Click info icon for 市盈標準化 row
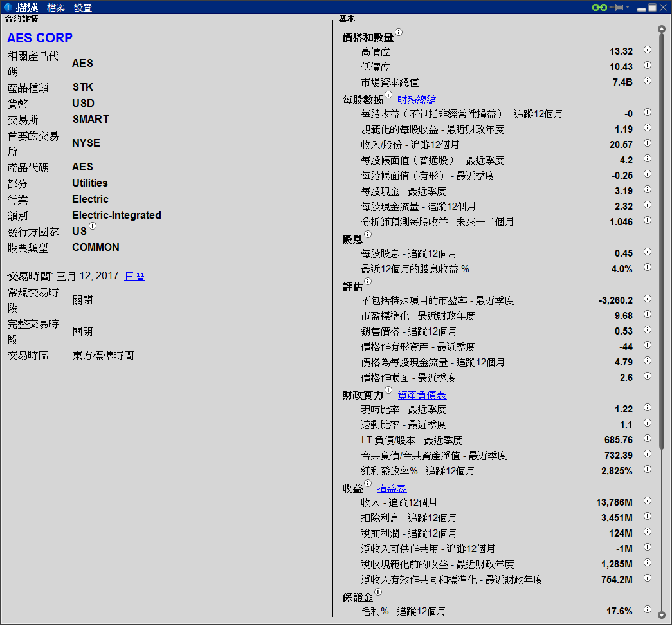 click(x=648, y=314)
